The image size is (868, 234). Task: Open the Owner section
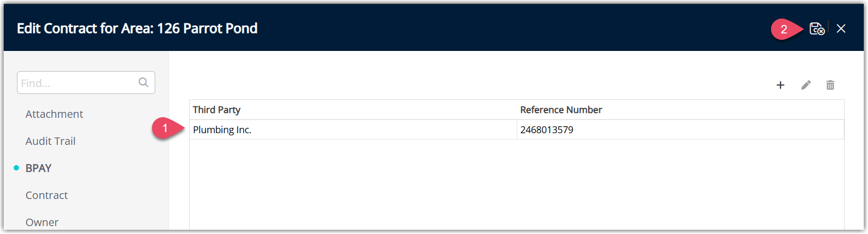coord(42,222)
